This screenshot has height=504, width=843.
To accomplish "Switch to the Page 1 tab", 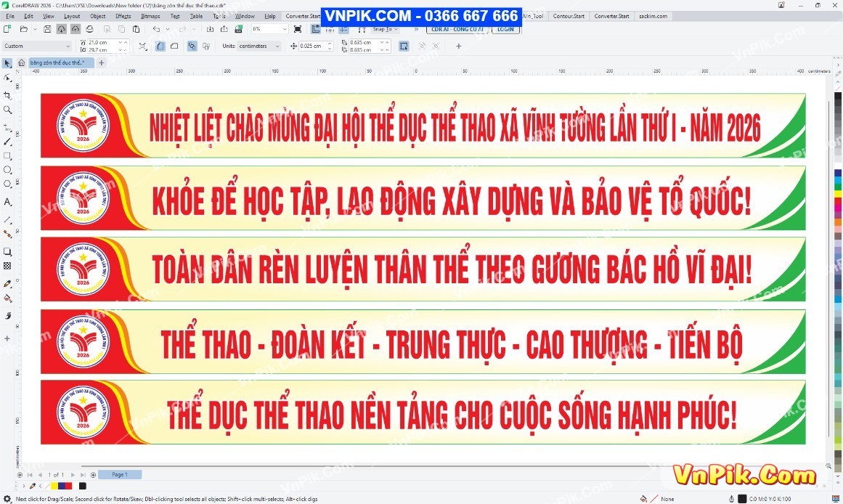I will [120, 475].
